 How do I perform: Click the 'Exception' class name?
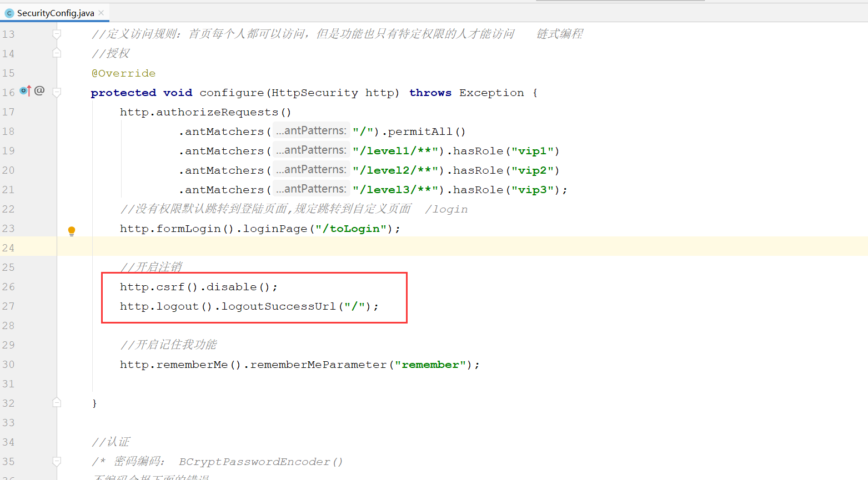491,93
